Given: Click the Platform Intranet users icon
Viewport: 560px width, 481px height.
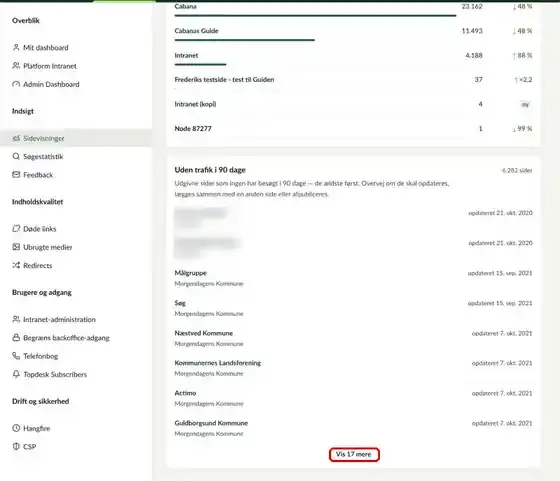Looking at the screenshot, I should pyautogui.click(x=16, y=66).
